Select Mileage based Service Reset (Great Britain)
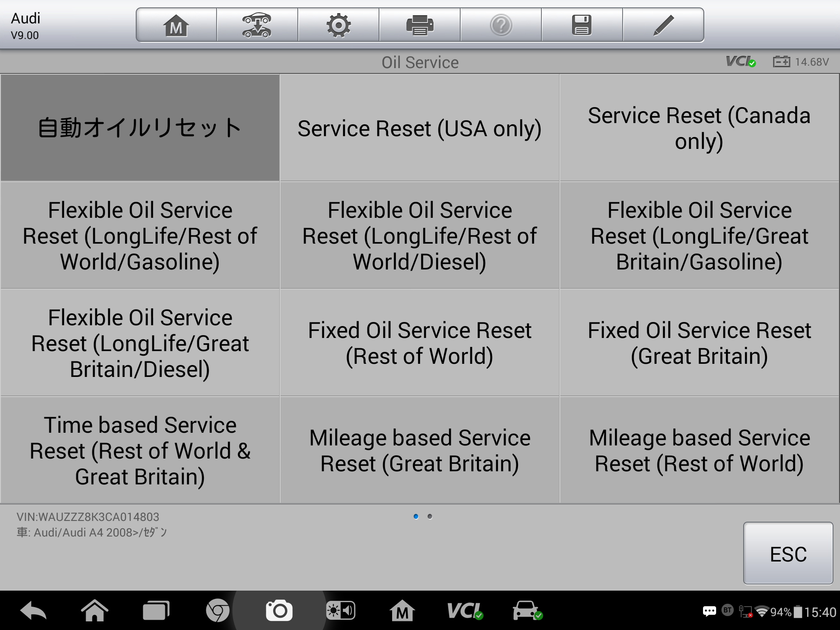The height and width of the screenshot is (630, 840). coord(420,450)
